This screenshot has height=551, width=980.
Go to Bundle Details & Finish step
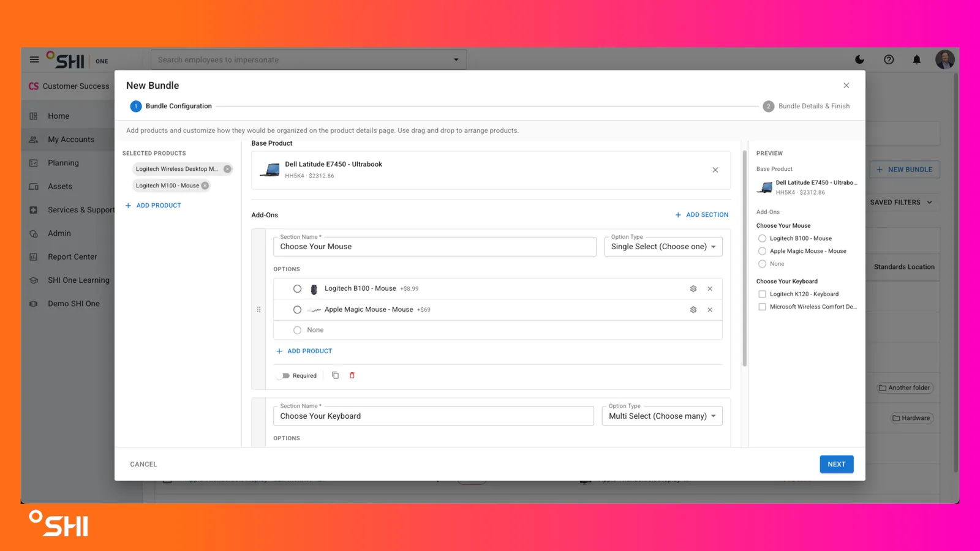point(806,106)
